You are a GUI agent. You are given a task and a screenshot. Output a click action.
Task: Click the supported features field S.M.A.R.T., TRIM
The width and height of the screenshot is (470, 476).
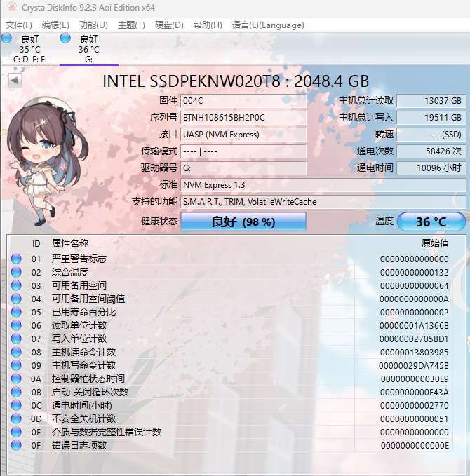[x=323, y=202]
